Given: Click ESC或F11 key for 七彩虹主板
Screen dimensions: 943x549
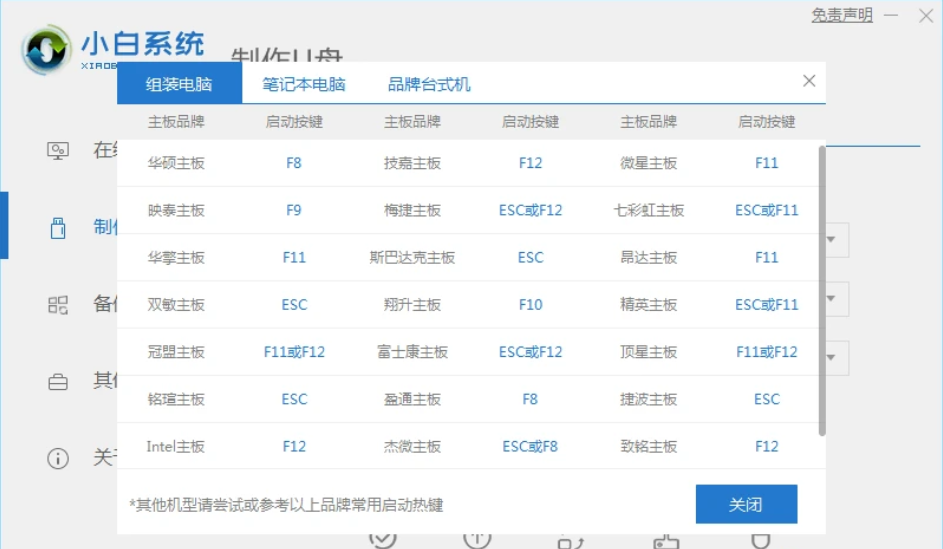Looking at the screenshot, I should point(767,210).
